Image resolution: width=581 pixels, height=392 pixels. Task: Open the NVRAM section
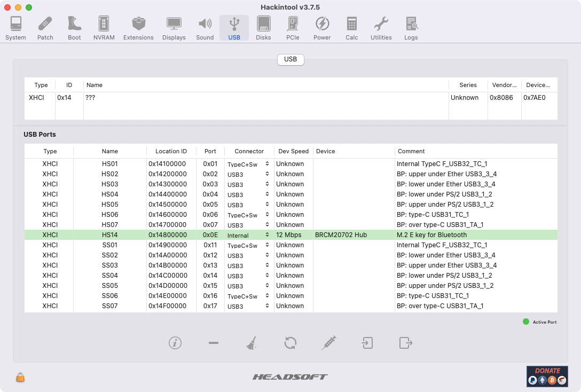[104, 28]
